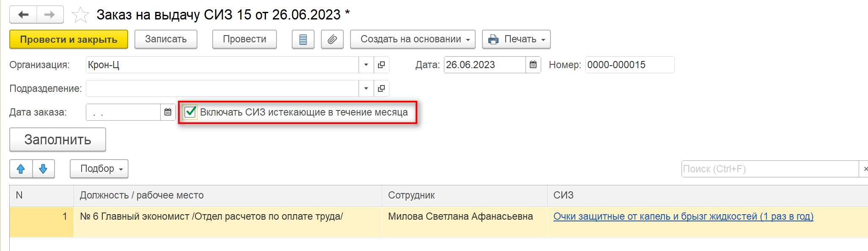Open document movements report icon
868x251 pixels.
[303, 39]
